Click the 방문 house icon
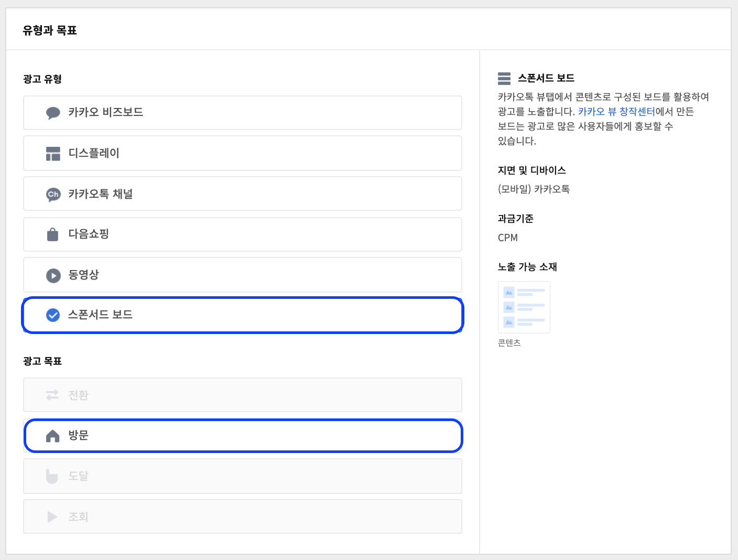The width and height of the screenshot is (738, 560). click(x=53, y=436)
